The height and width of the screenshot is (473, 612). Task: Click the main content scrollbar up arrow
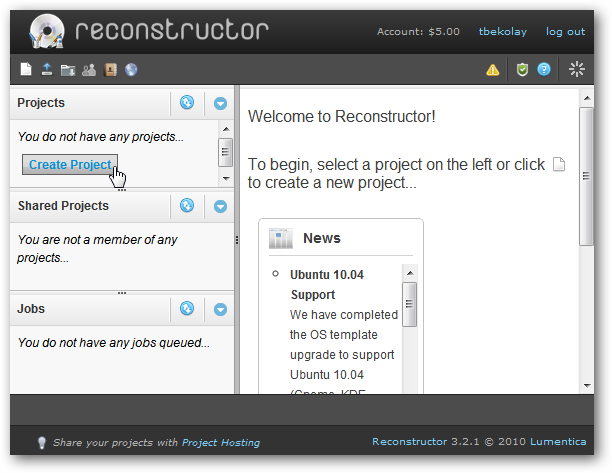pos(587,98)
